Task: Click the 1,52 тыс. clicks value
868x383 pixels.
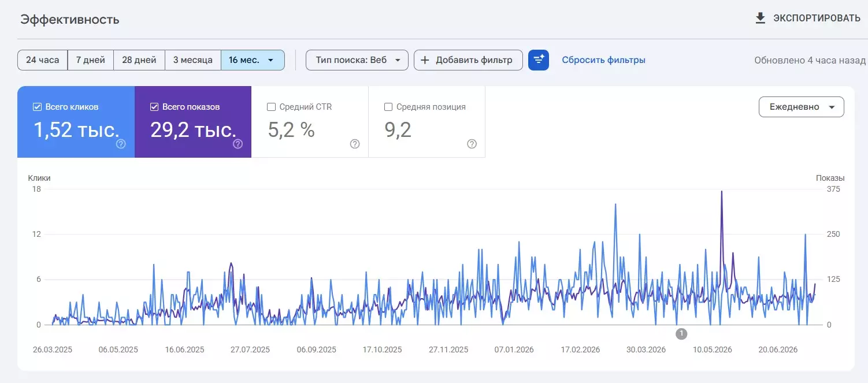Action: pos(76,130)
